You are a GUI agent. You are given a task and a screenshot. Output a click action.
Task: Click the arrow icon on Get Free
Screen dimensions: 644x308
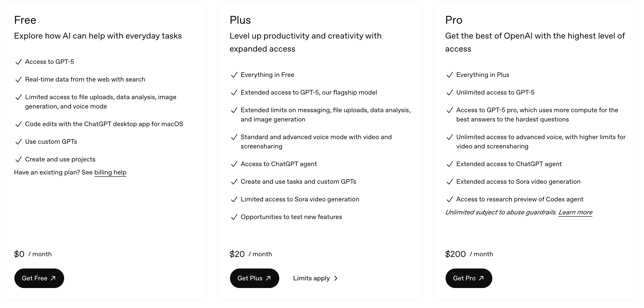click(x=53, y=278)
